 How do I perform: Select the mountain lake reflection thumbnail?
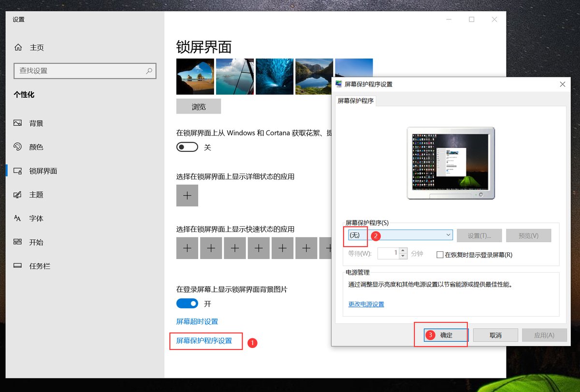pyautogui.click(x=314, y=76)
